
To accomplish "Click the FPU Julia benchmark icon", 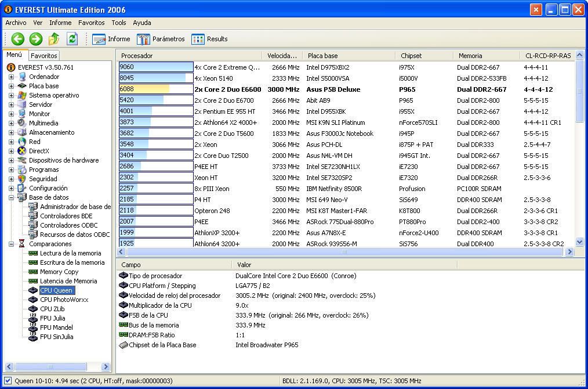I will coord(33,318).
